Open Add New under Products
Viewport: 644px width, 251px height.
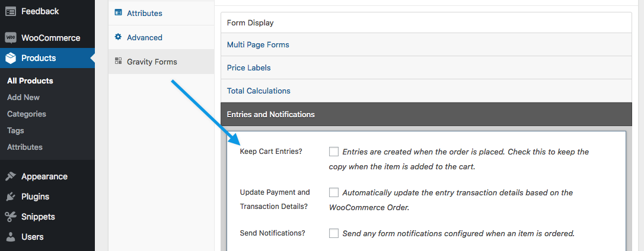23,97
